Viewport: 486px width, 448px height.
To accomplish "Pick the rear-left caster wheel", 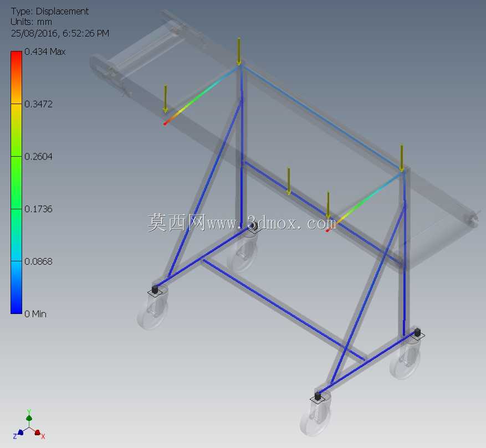I will coord(242,254).
